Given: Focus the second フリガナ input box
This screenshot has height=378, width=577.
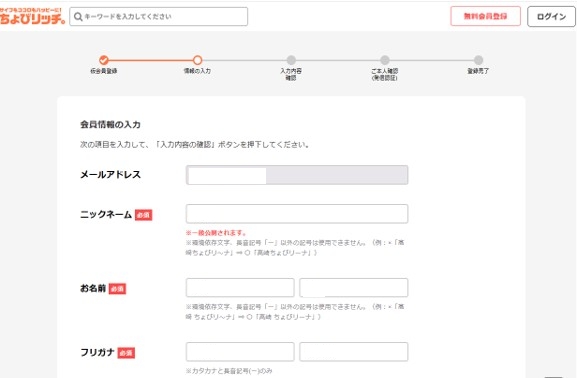Looking at the screenshot, I should click(354, 351).
